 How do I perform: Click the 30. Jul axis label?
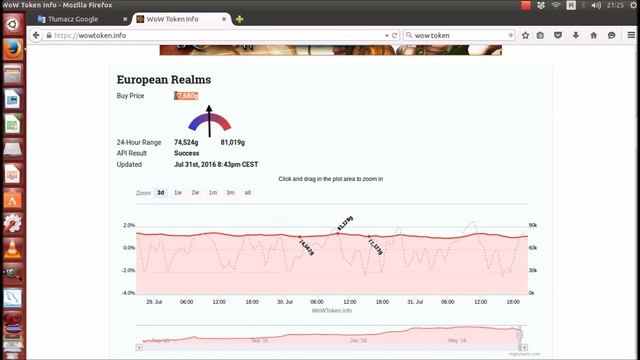click(x=285, y=302)
